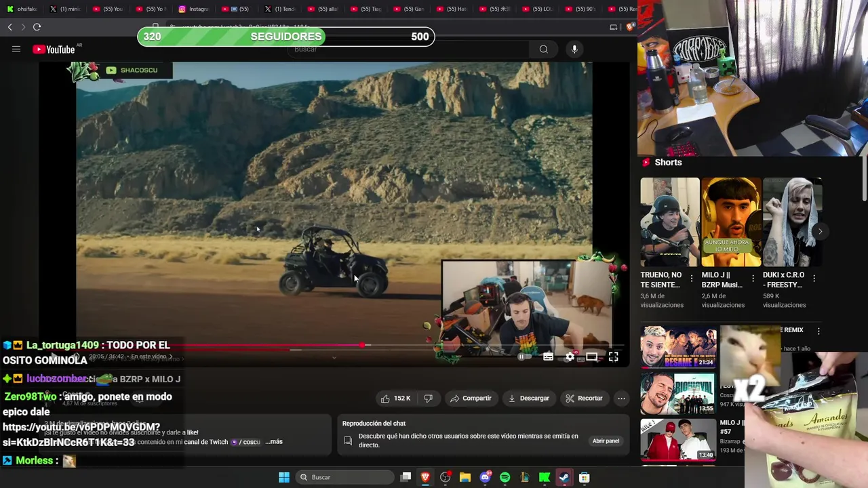The width and height of the screenshot is (868, 488).
Task: Open Microsoft Store from the taskbar
Action: (x=584, y=477)
